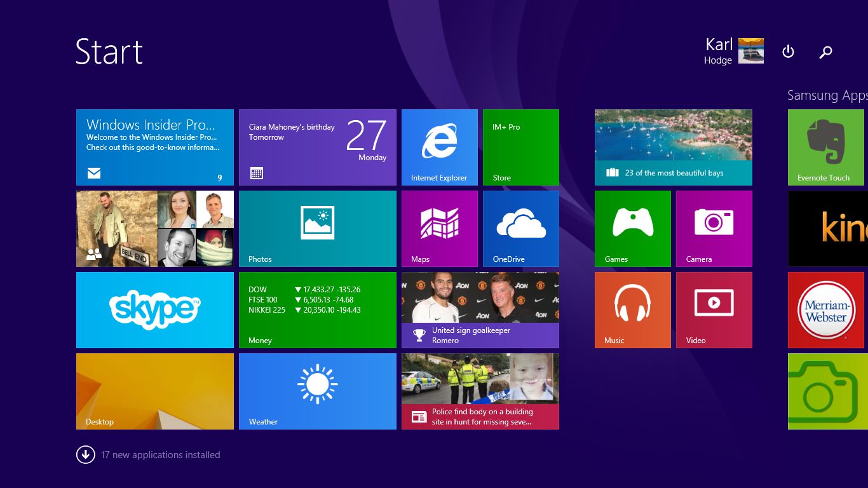Open the Store via IM+ Pro tile
This screenshot has height=488, width=868.
(x=520, y=147)
